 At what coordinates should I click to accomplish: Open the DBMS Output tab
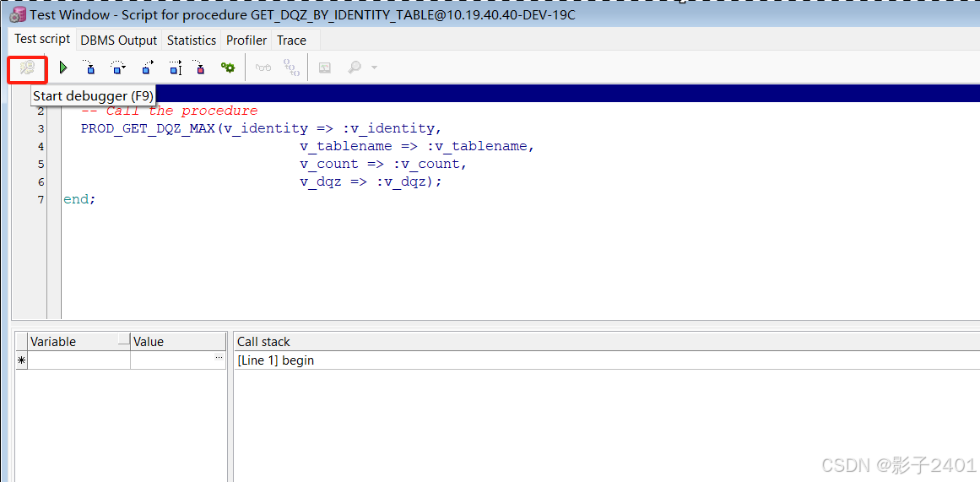pyautogui.click(x=119, y=40)
